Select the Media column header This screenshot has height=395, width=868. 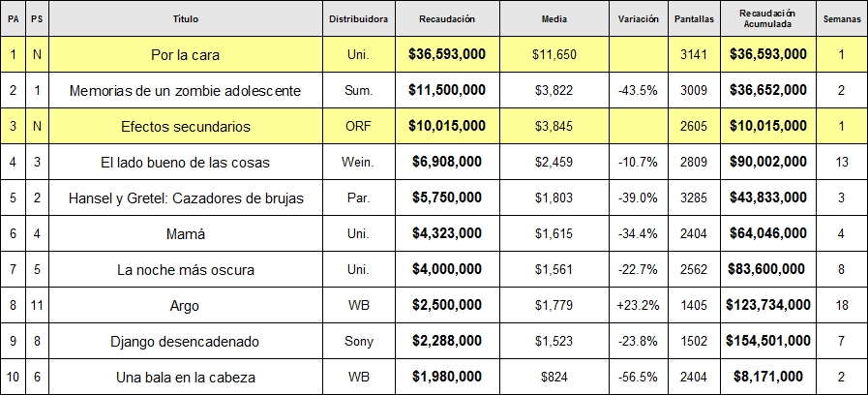click(x=554, y=18)
